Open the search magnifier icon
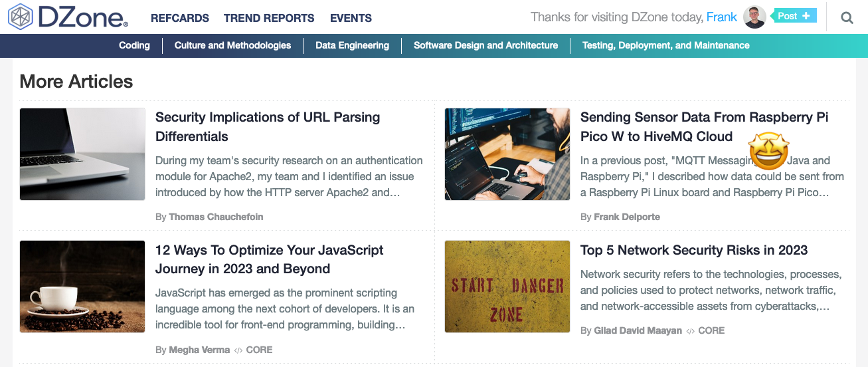Image resolution: width=868 pixels, height=367 pixels. pos(847,18)
